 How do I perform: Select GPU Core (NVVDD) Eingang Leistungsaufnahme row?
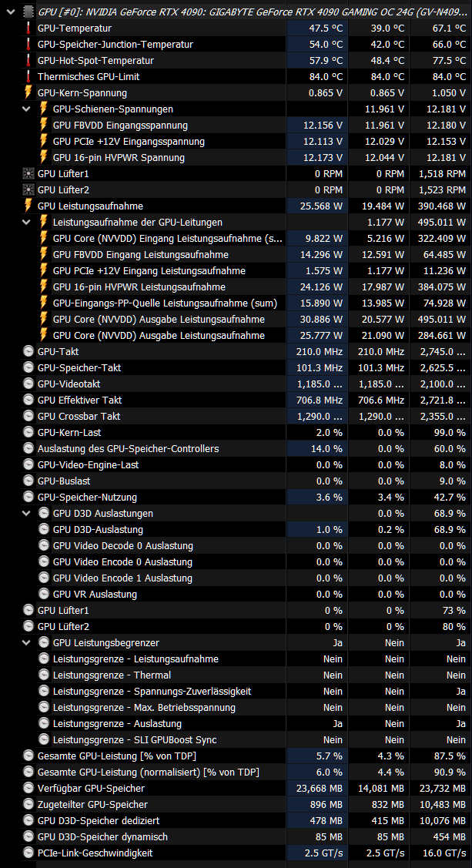coord(166,238)
